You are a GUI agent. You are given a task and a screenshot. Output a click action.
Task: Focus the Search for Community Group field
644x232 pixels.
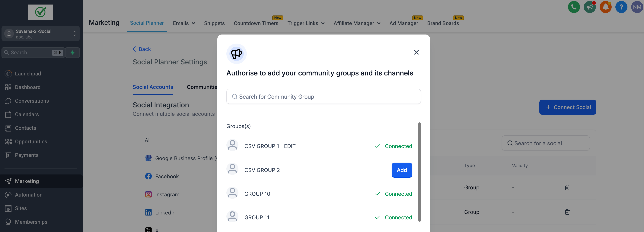(324, 96)
